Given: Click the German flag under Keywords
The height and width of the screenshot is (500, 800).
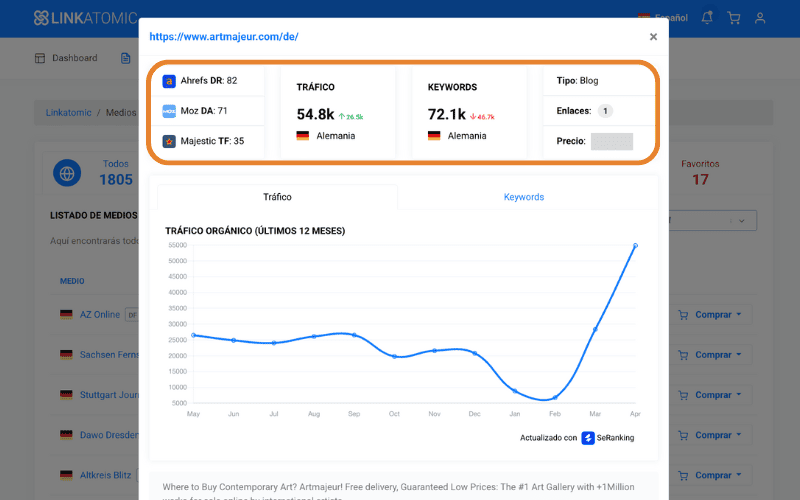Looking at the screenshot, I should coord(434,136).
